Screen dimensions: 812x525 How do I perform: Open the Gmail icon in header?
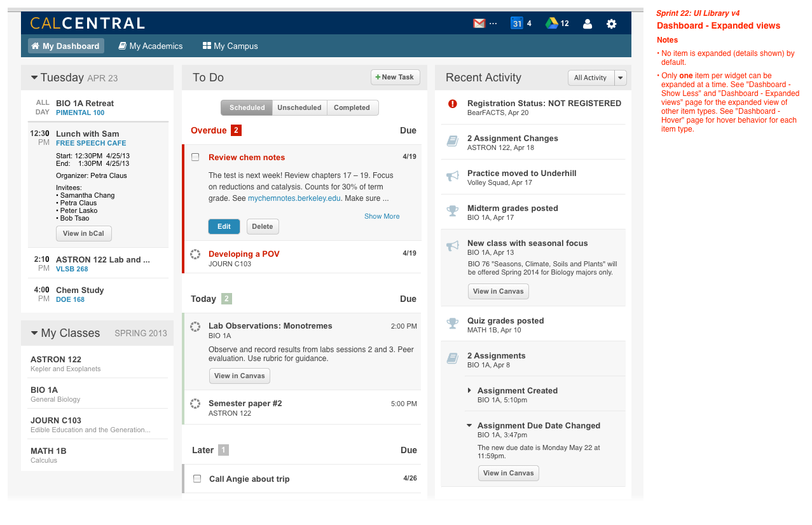click(479, 24)
